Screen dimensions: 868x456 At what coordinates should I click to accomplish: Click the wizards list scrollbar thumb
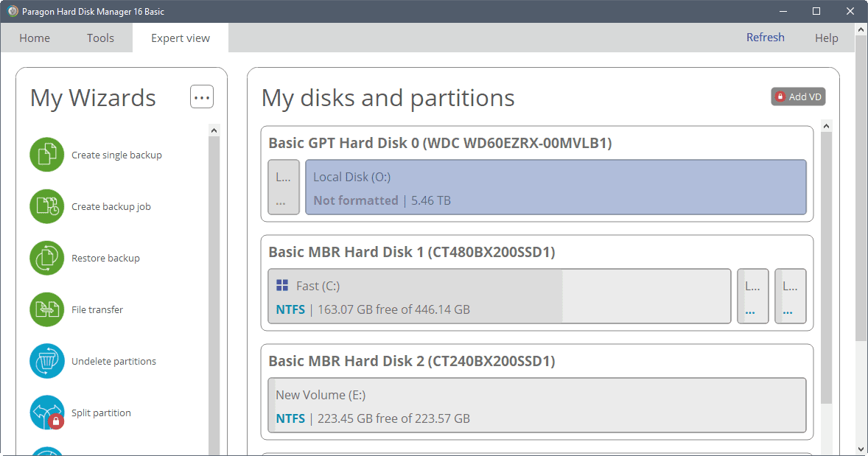(x=214, y=296)
